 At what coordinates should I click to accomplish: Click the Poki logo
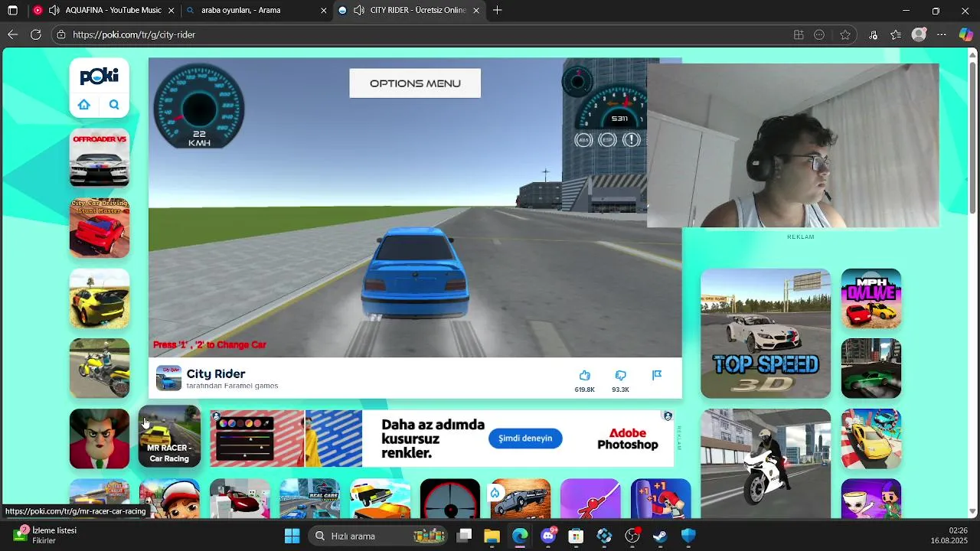[100, 76]
